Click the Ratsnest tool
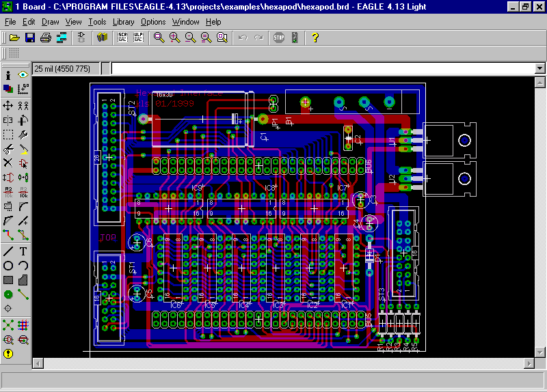Viewport: 547px width, 392px height. pyautogui.click(x=8, y=324)
